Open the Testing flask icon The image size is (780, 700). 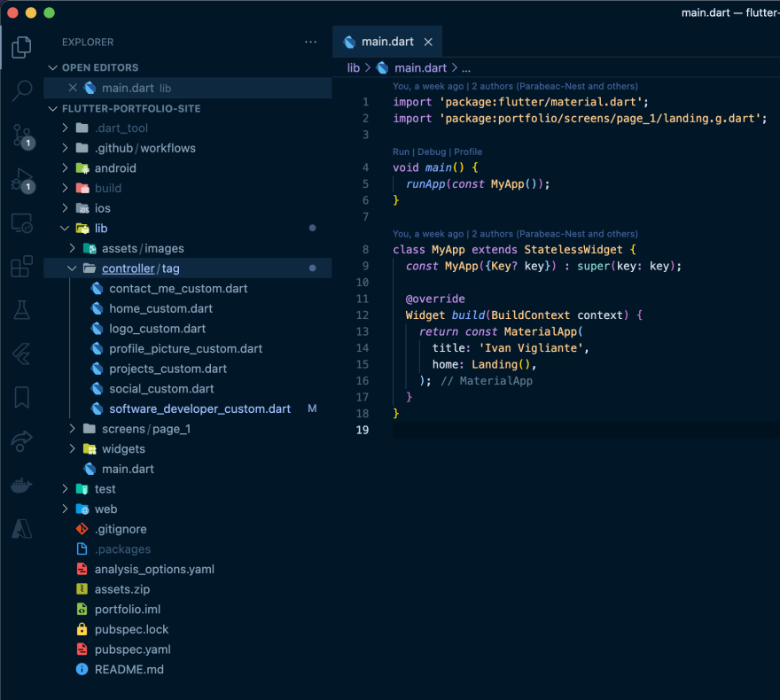pos(21,310)
